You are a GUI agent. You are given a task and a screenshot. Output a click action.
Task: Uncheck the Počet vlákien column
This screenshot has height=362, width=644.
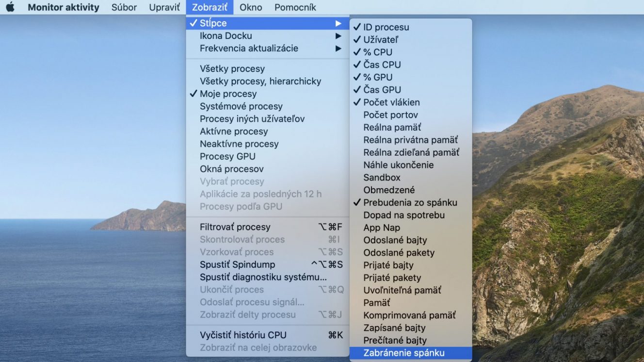point(411,102)
